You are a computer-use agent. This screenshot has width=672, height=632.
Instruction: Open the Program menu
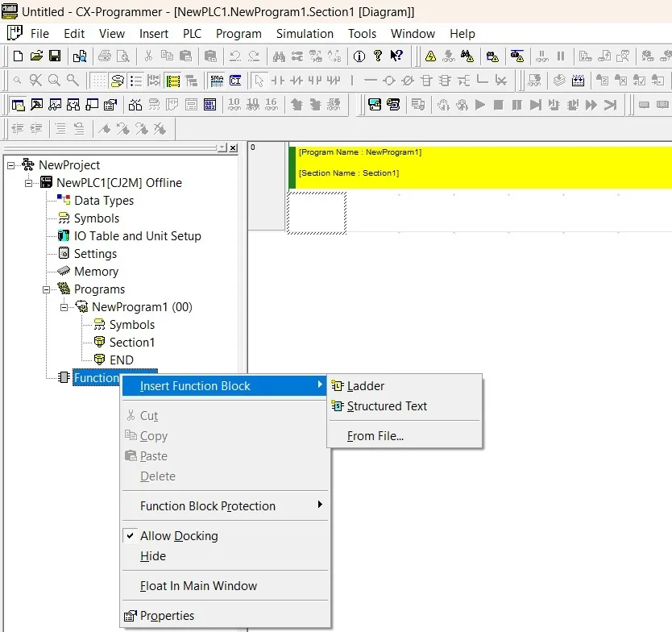239,33
